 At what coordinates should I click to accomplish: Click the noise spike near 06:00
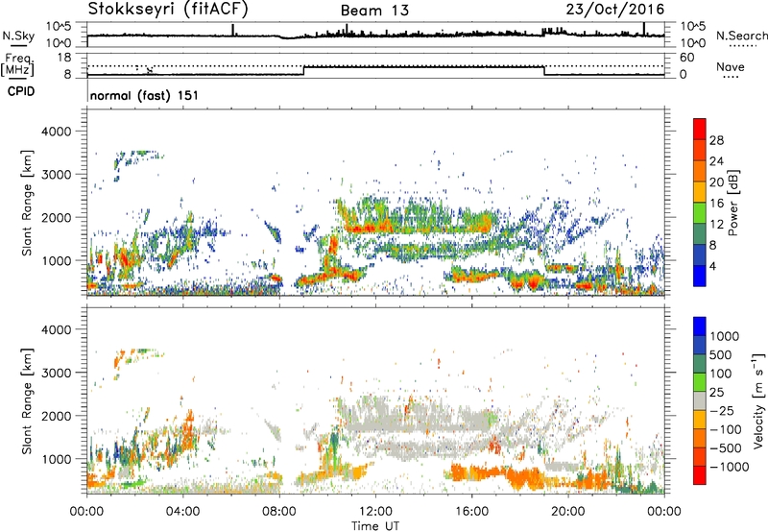tap(232, 30)
